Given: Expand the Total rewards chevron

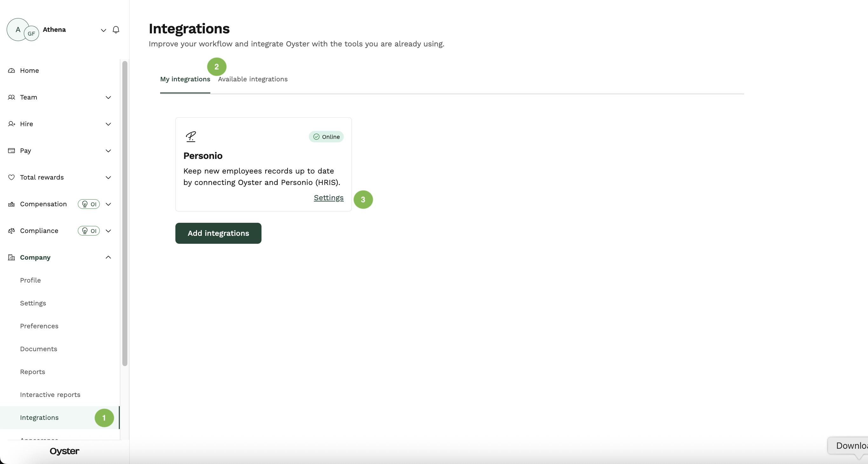Looking at the screenshot, I should (x=108, y=177).
